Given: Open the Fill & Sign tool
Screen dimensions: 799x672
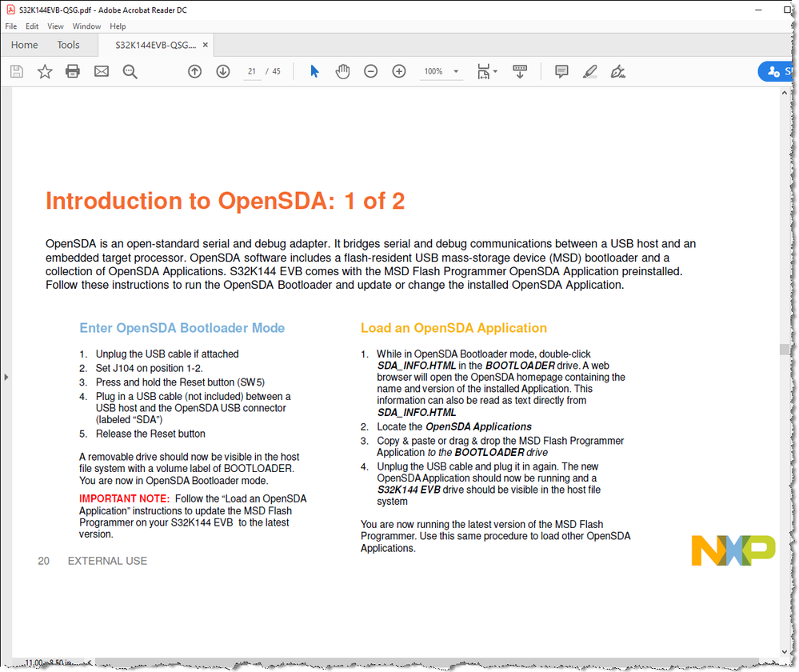Looking at the screenshot, I should pyautogui.click(x=617, y=71).
